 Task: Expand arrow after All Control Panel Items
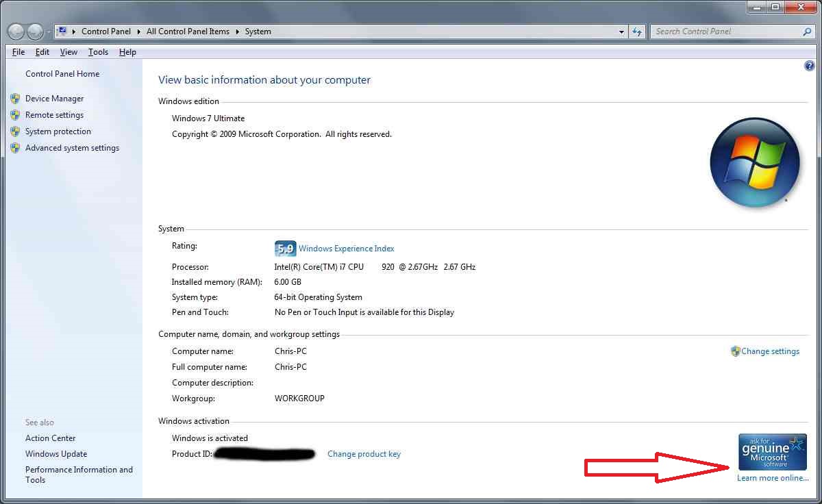click(x=238, y=32)
